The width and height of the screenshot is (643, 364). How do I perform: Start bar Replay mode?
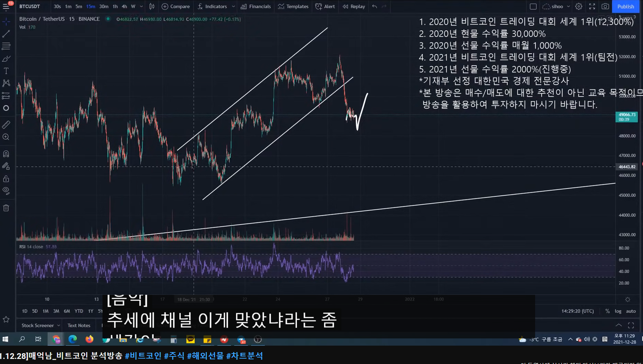point(354,6)
